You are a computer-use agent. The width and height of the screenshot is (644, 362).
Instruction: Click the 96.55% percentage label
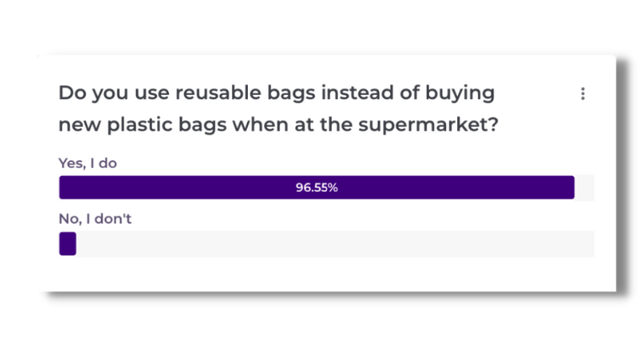click(x=316, y=187)
